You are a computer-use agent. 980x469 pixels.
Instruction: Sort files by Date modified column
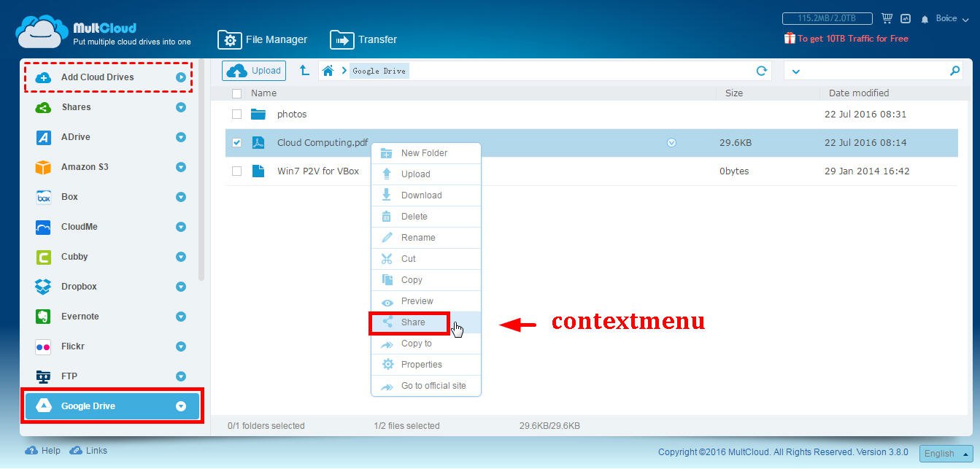(x=859, y=93)
